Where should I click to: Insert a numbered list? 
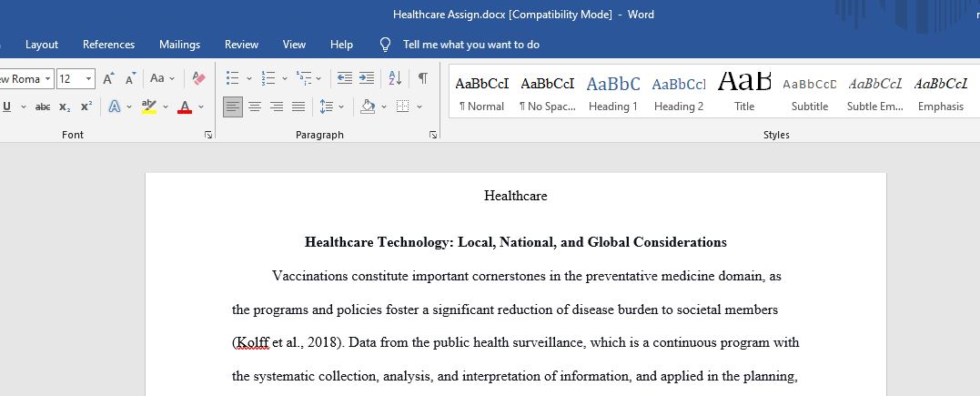[x=268, y=79]
